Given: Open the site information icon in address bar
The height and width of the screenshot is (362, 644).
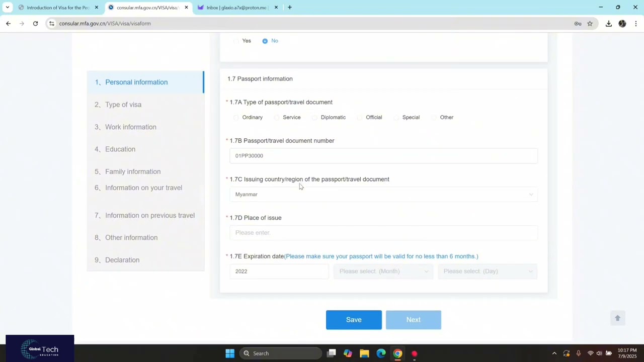Looking at the screenshot, I should 51,24.
